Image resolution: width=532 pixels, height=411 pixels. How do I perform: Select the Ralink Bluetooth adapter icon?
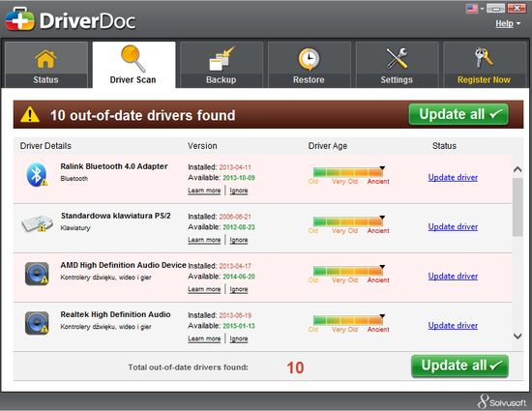[37, 175]
